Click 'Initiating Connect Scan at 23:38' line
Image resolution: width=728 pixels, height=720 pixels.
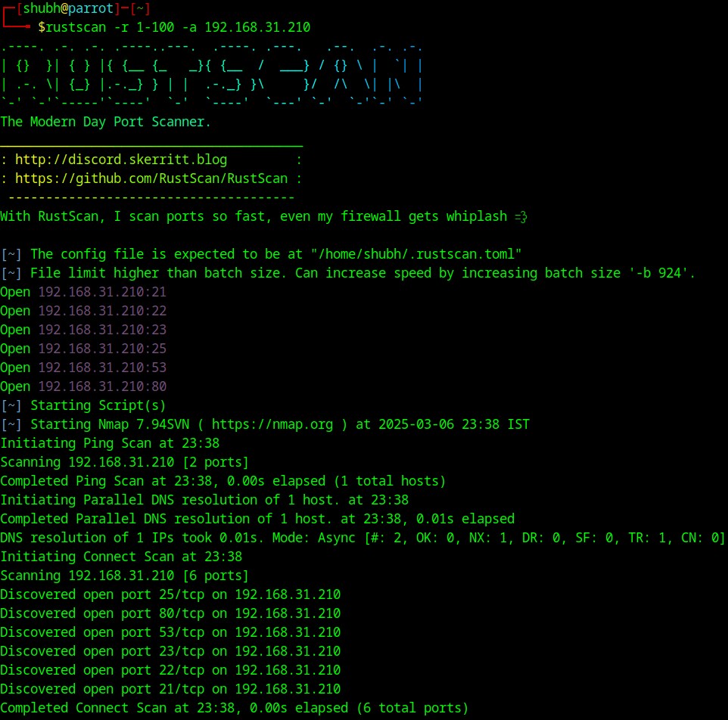(x=121, y=557)
